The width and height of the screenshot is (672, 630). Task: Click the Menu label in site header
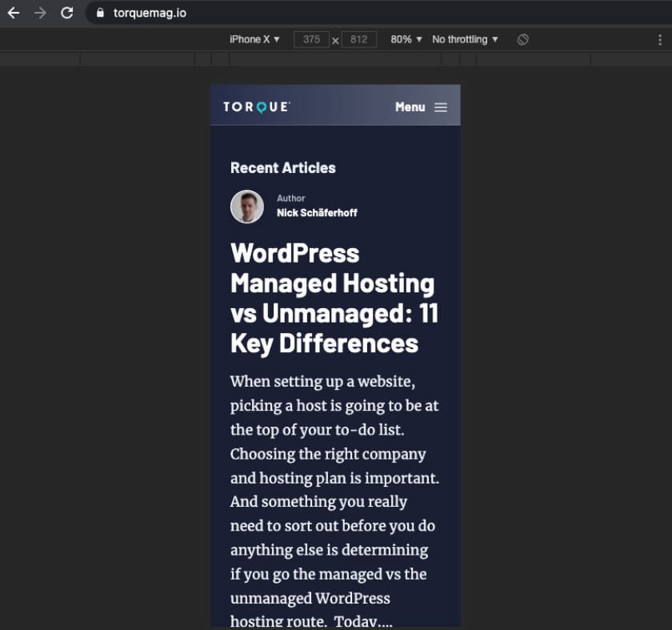point(410,107)
